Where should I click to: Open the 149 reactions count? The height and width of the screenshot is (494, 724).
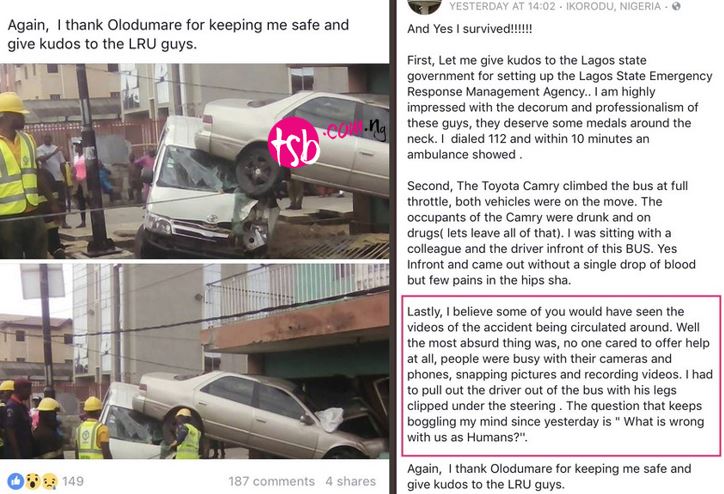(x=73, y=481)
